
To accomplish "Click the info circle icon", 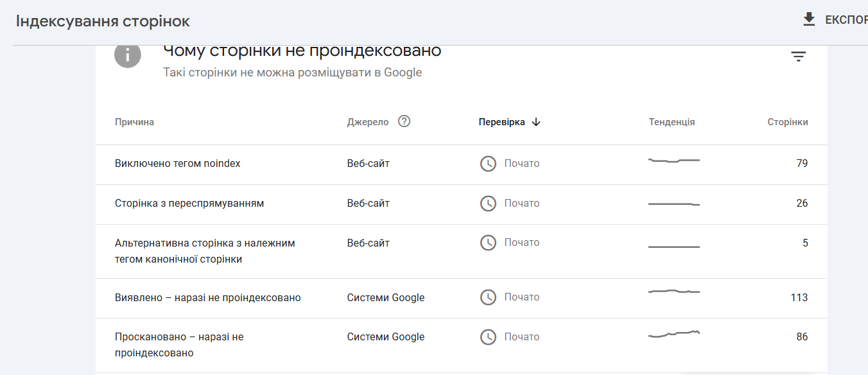I will pyautogui.click(x=128, y=55).
